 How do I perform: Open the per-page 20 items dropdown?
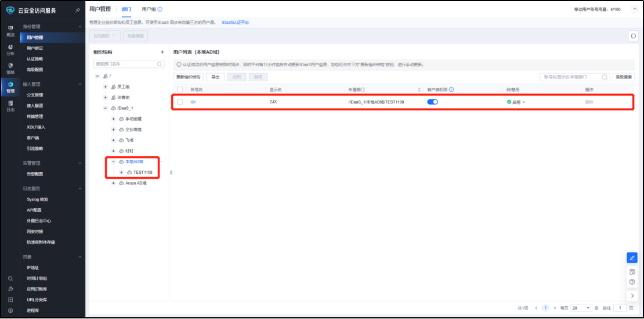(581, 308)
